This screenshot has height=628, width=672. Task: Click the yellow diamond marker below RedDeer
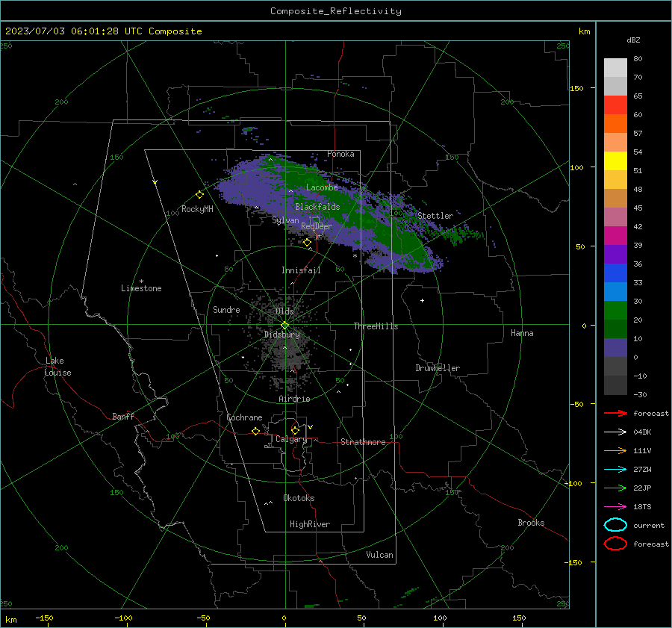pos(308,243)
